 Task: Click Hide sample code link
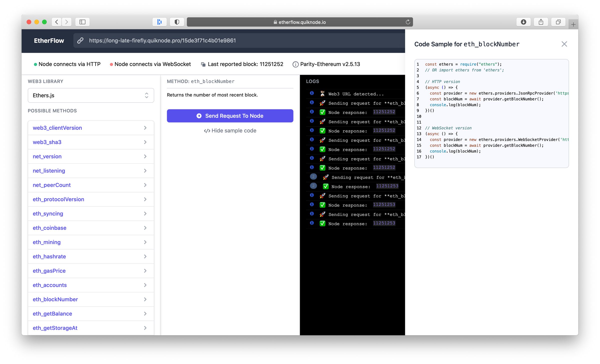(230, 131)
